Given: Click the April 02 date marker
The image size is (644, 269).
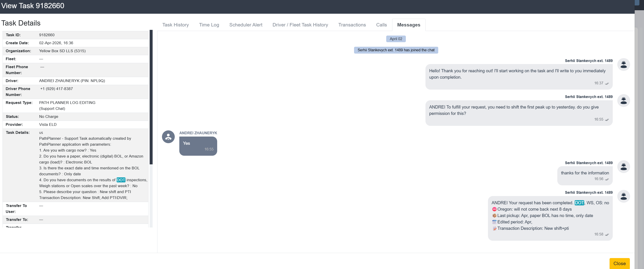Looking at the screenshot, I should [396, 39].
